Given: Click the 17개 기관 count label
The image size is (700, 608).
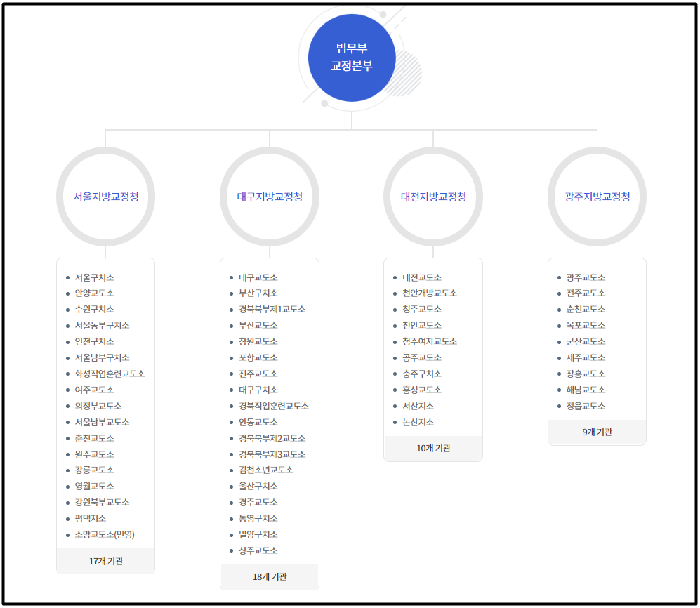Looking at the screenshot, I should (x=106, y=561).
